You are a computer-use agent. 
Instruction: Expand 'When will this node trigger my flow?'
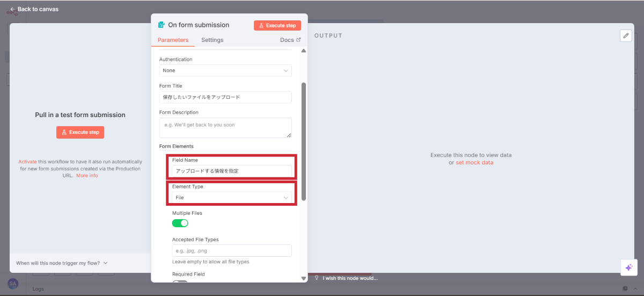[62, 263]
